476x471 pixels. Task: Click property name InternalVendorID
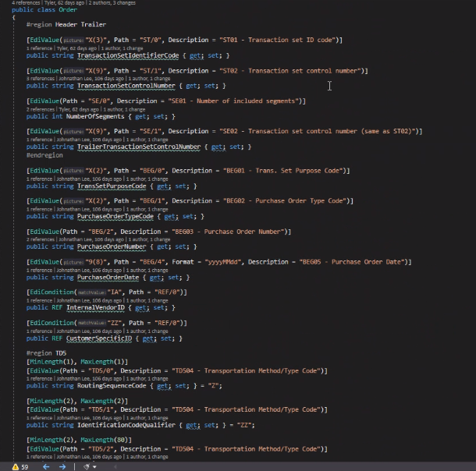pyautogui.click(x=95, y=308)
